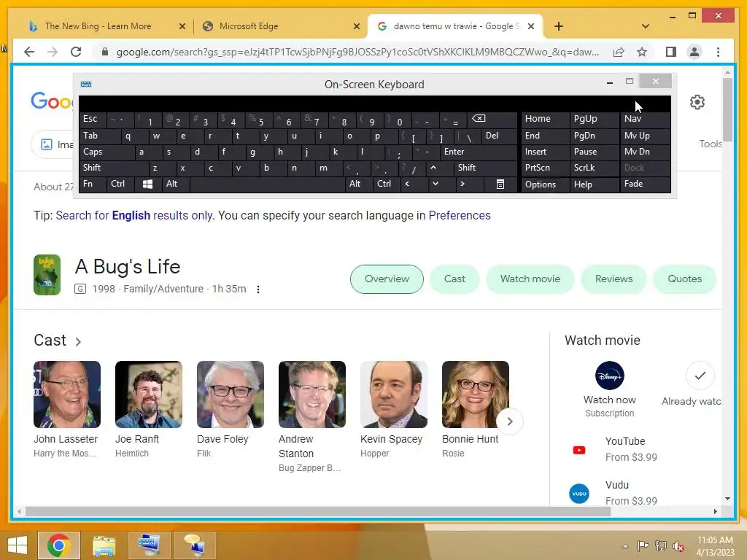Click the Google logo
747x560 pixels.
click(52, 101)
